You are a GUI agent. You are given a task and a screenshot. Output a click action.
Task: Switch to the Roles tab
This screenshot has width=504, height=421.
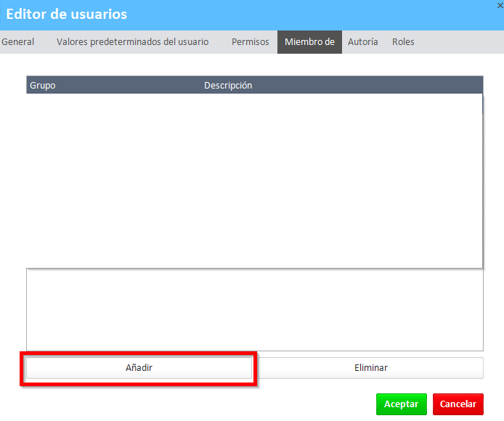tap(403, 42)
